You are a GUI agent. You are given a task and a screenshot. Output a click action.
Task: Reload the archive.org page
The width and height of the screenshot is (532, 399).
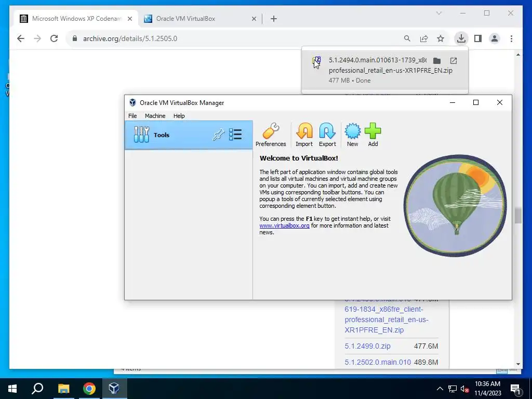54,38
